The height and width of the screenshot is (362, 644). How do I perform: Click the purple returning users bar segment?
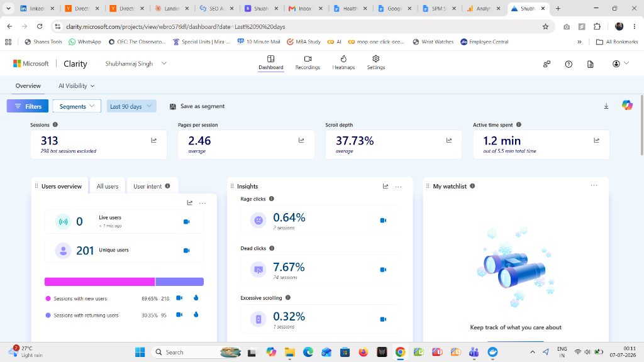(179, 282)
